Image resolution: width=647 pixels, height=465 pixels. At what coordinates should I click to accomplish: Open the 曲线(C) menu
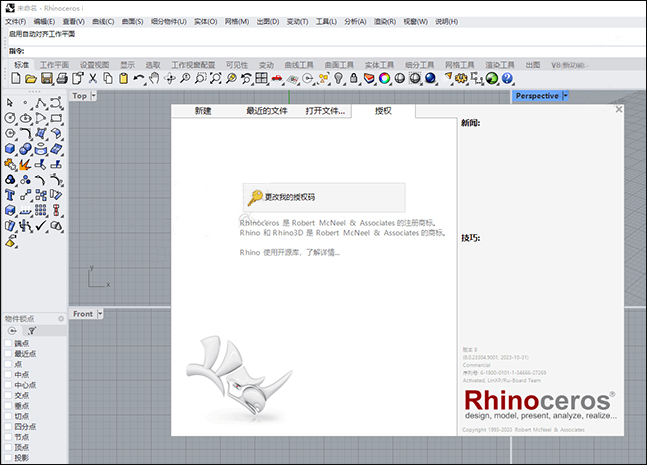(101, 21)
